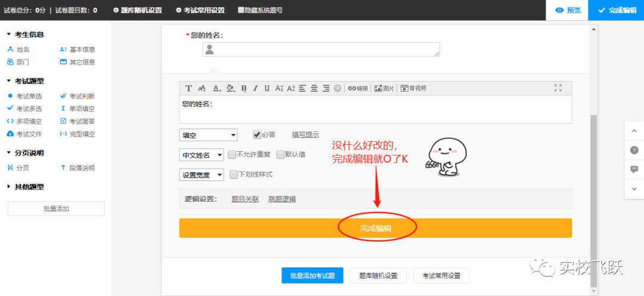Insert audio or video via 音视频 button
The width and height of the screenshot is (644, 296).
413,88
